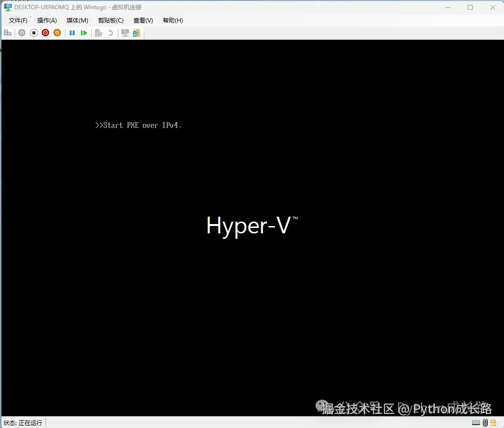
Task: Reset VM using green play-step icon
Action: 84,33
